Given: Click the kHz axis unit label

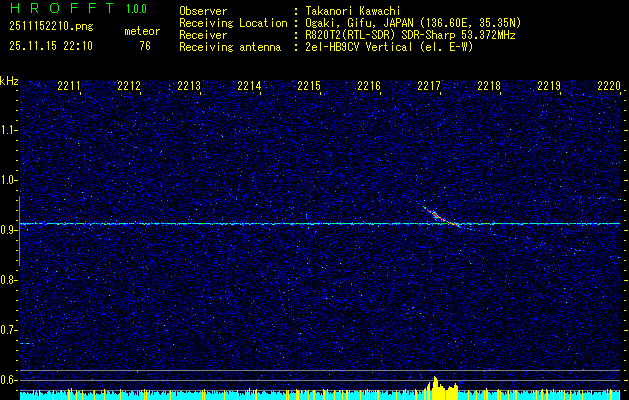Looking at the screenshot, I should (10, 81).
